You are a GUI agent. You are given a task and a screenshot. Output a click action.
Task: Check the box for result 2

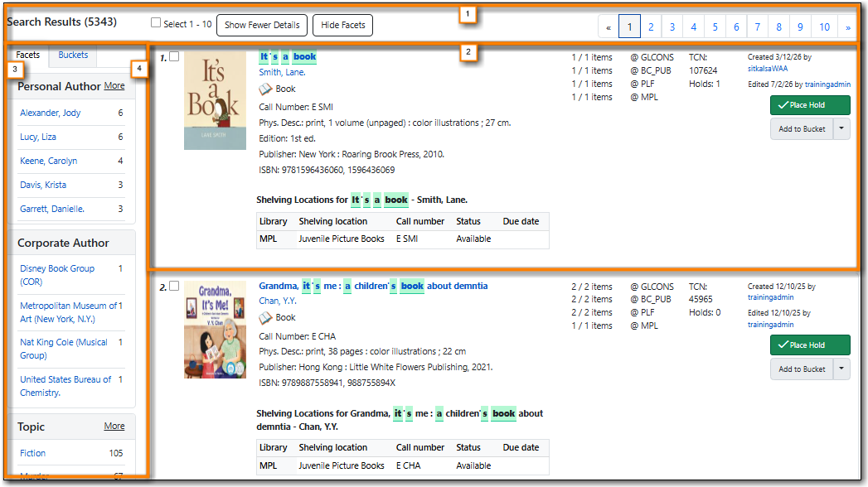click(x=174, y=286)
